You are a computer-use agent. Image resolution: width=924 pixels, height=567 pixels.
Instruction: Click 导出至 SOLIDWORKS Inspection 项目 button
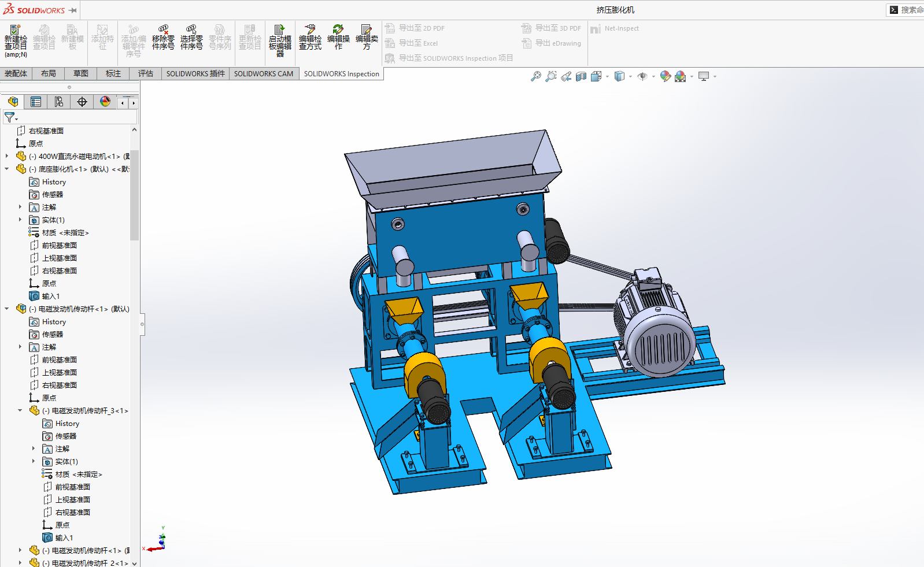449,58
